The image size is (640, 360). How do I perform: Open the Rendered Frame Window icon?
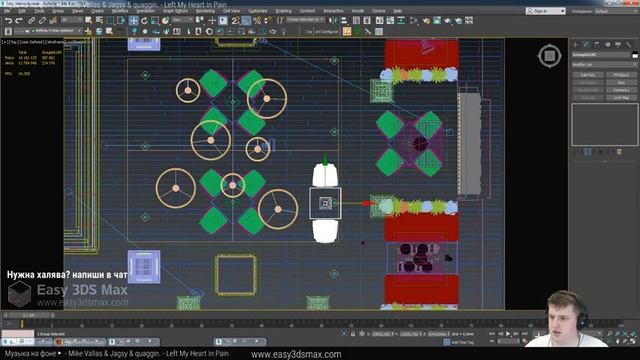pos(437,20)
